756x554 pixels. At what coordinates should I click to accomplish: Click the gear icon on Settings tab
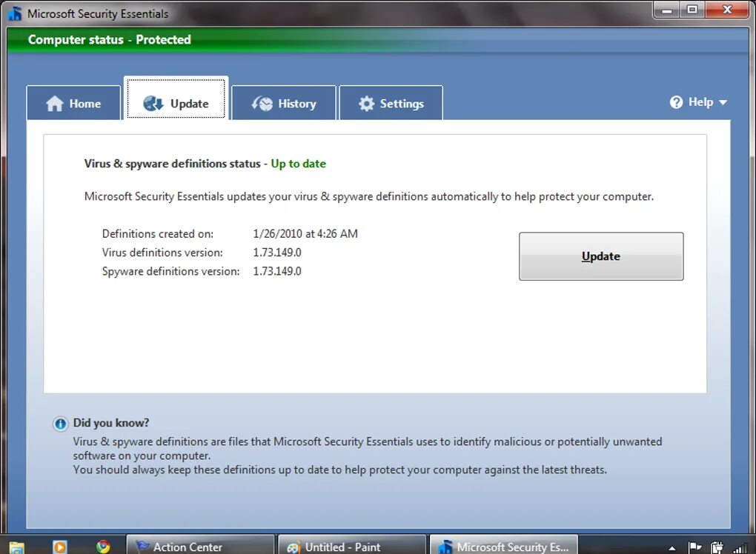point(366,104)
